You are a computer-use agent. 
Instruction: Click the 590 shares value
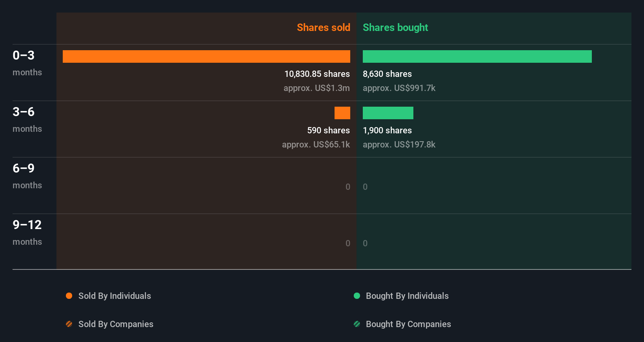328,131
